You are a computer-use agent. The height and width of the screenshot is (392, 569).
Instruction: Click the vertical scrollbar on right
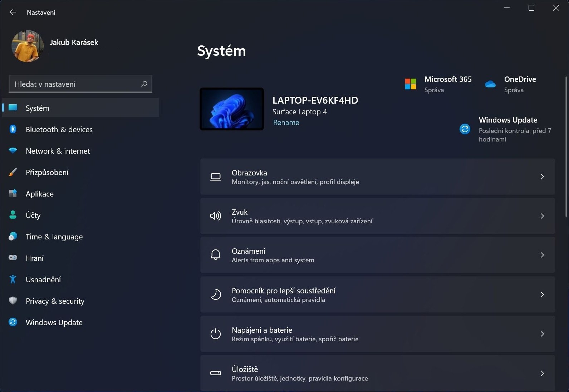pyautogui.click(x=566, y=147)
